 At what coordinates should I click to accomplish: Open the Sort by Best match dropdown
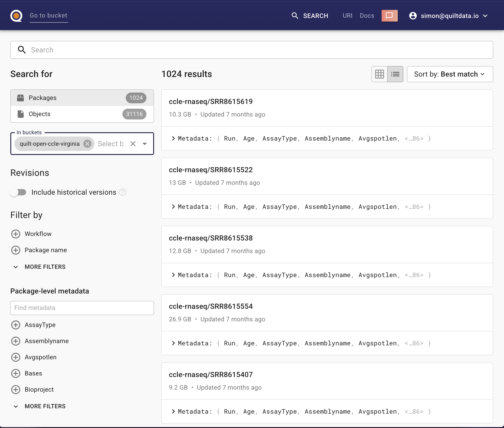click(x=450, y=74)
